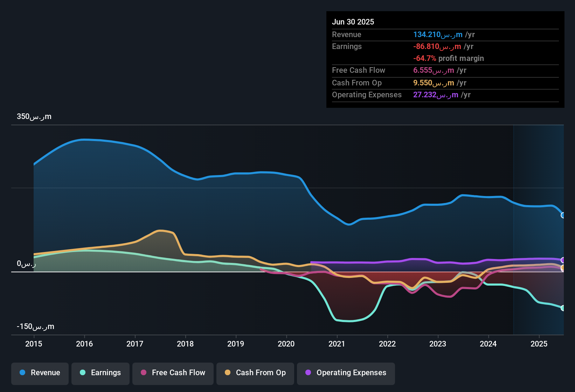The width and height of the screenshot is (575, 392).
Task: Click the orange Cash From Op legend dot
Action: coord(227,373)
